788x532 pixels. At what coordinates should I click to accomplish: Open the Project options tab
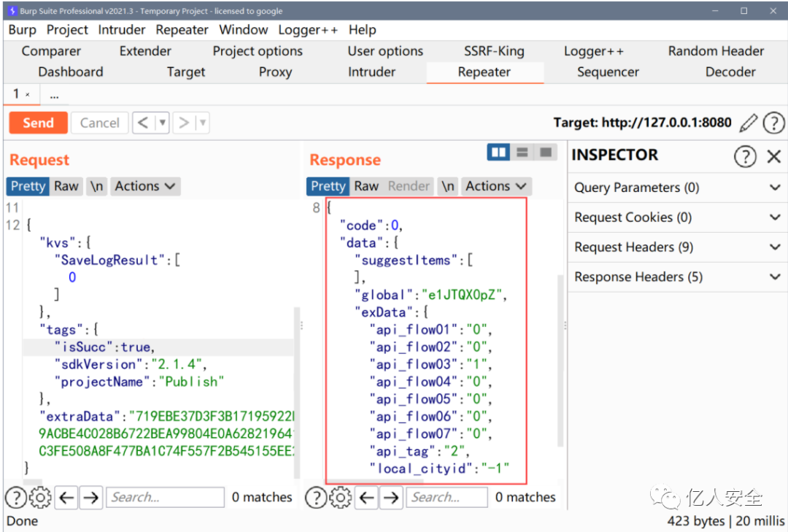point(258,51)
